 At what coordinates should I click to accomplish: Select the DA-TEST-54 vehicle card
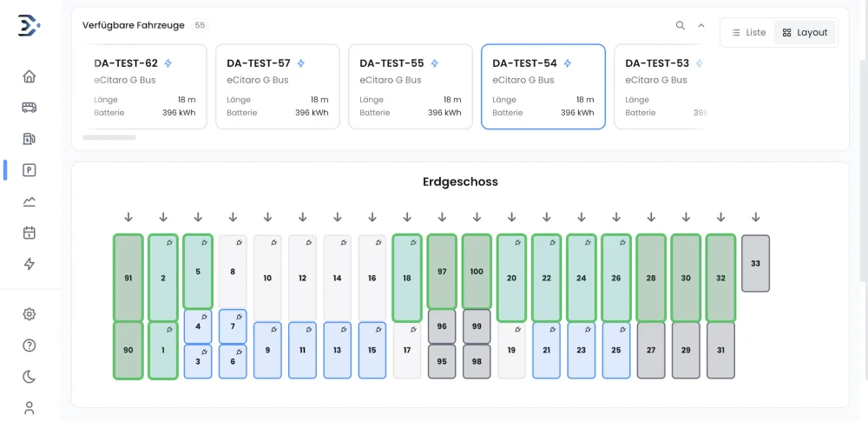click(542, 87)
